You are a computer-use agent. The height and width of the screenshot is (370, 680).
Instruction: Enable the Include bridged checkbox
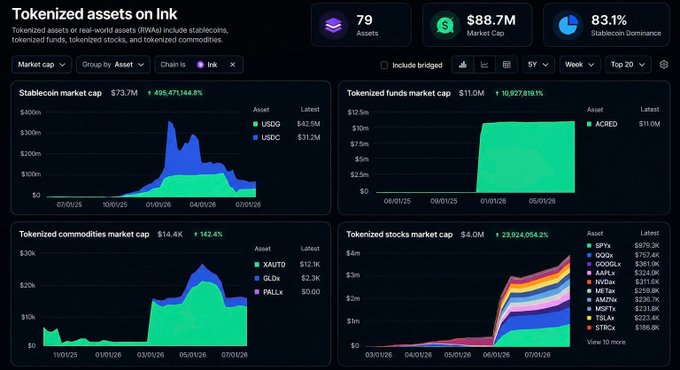pos(384,65)
